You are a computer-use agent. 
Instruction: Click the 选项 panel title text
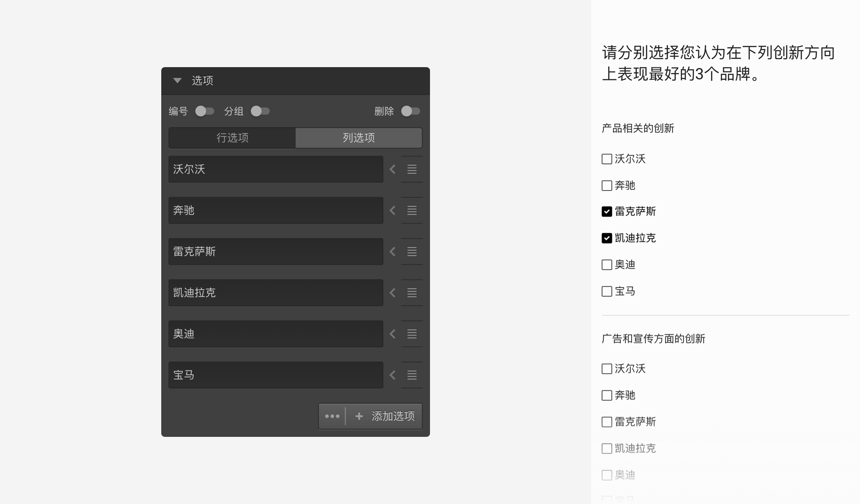(202, 81)
